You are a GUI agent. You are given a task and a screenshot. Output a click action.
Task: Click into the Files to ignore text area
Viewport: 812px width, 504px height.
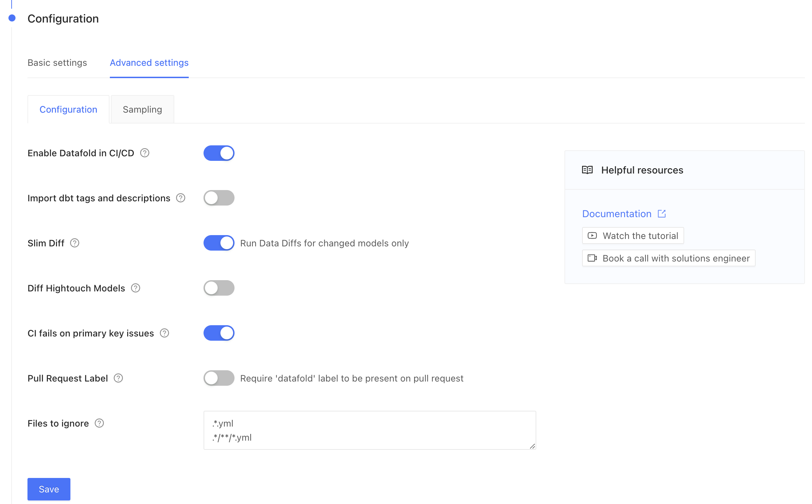pos(370,430)
